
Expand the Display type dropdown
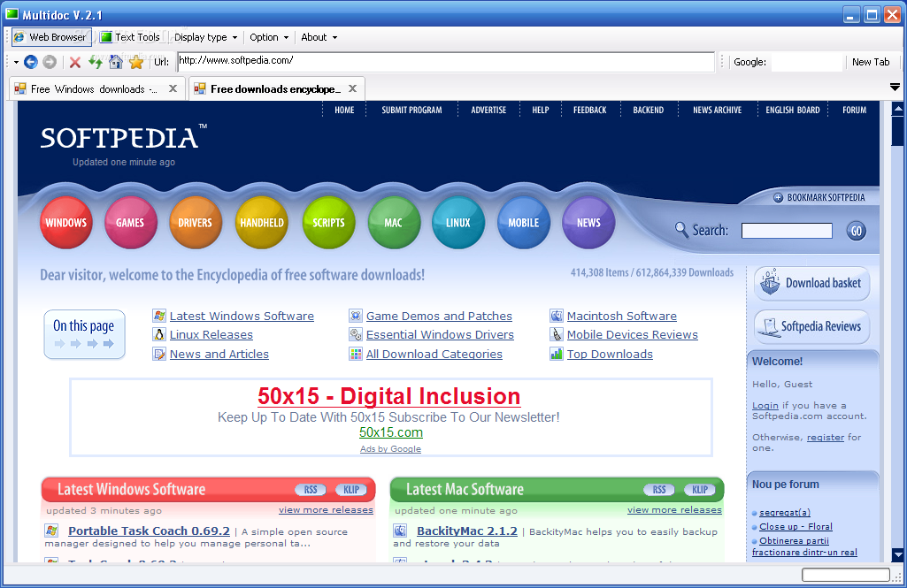pyautogui.click(x=206, y=37)
